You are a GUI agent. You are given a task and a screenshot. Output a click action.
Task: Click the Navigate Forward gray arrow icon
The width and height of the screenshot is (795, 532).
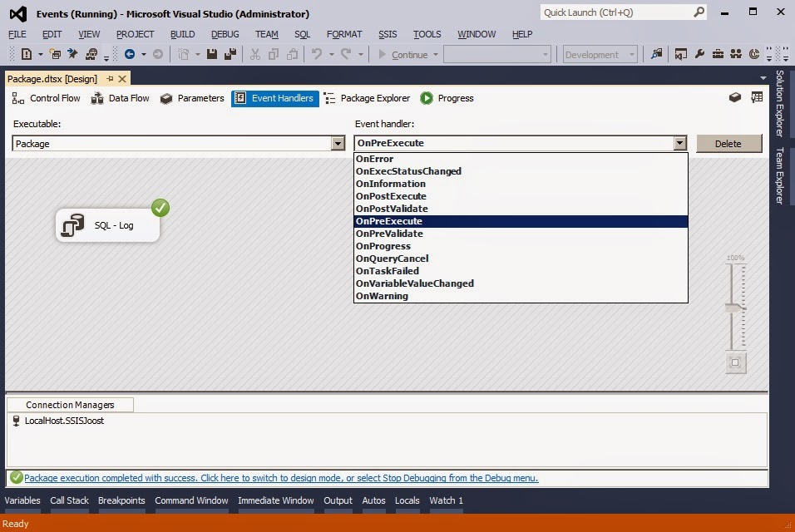pyautogui.click(x=158, y=54)
